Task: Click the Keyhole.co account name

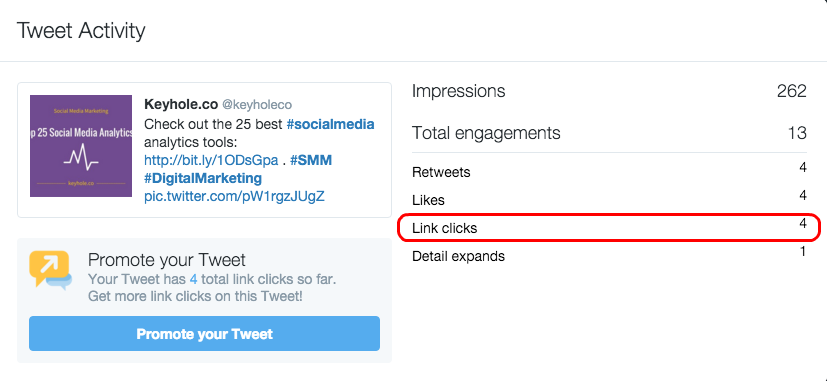Action: pyautogui.click(x=180, y=104)
